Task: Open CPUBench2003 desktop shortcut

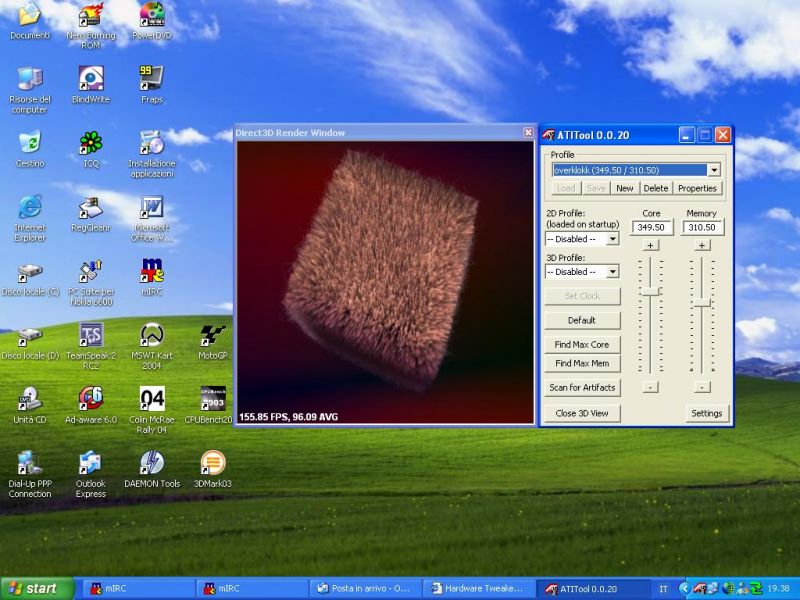Action: (208, 406)
